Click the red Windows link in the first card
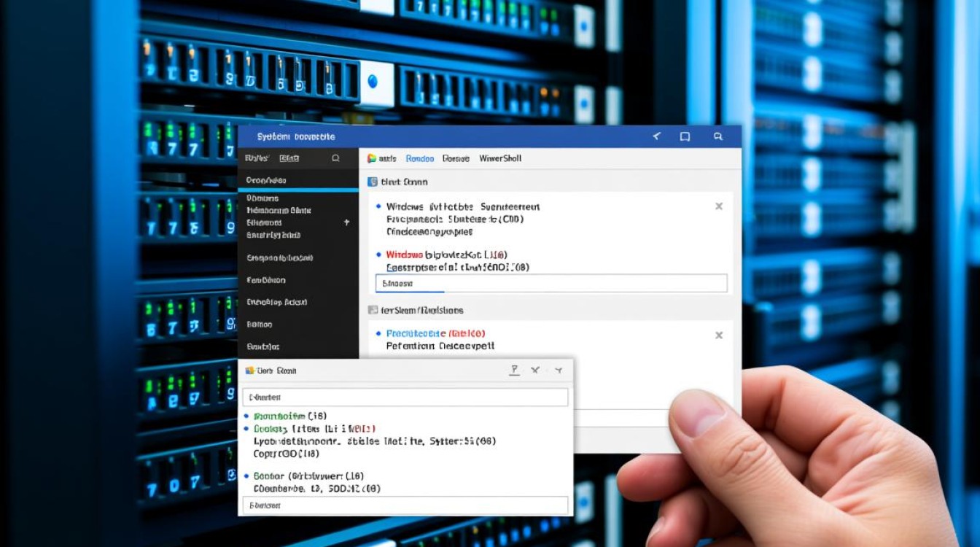980x547 pixels. pos(405,255)
